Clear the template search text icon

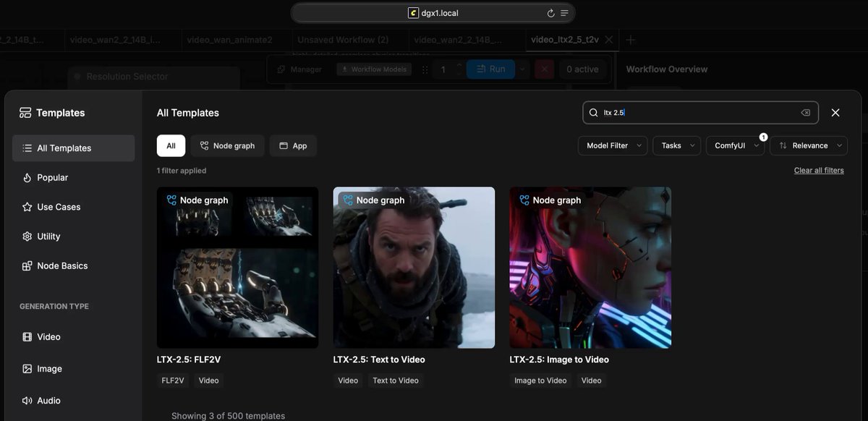pos(805,113)
